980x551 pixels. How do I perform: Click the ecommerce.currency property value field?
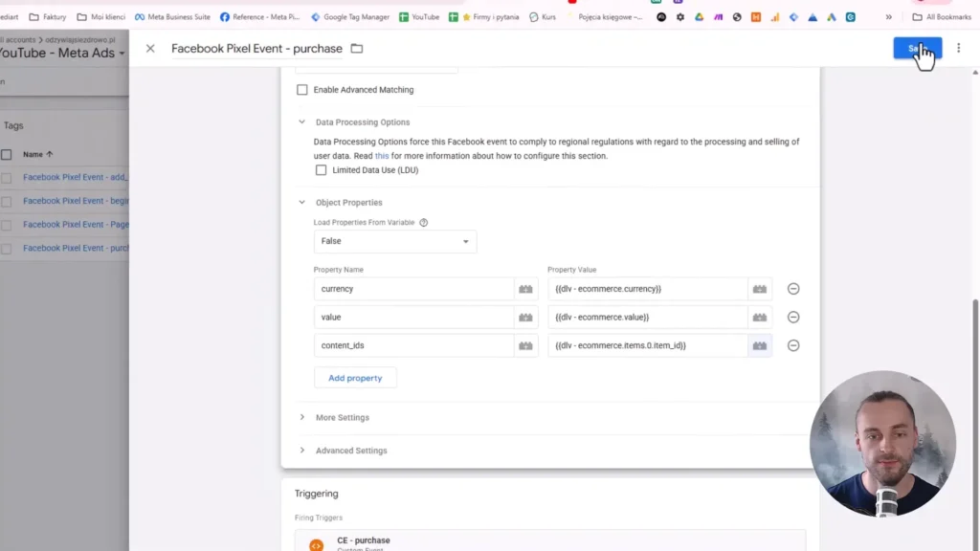pos(648,289)
